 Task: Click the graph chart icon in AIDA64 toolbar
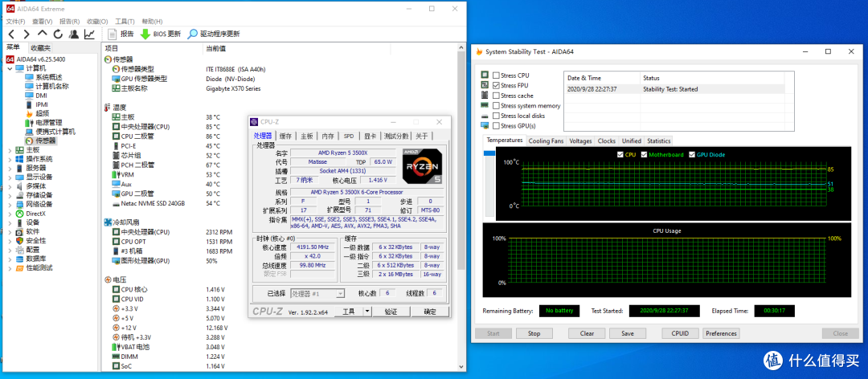point(89,35)
